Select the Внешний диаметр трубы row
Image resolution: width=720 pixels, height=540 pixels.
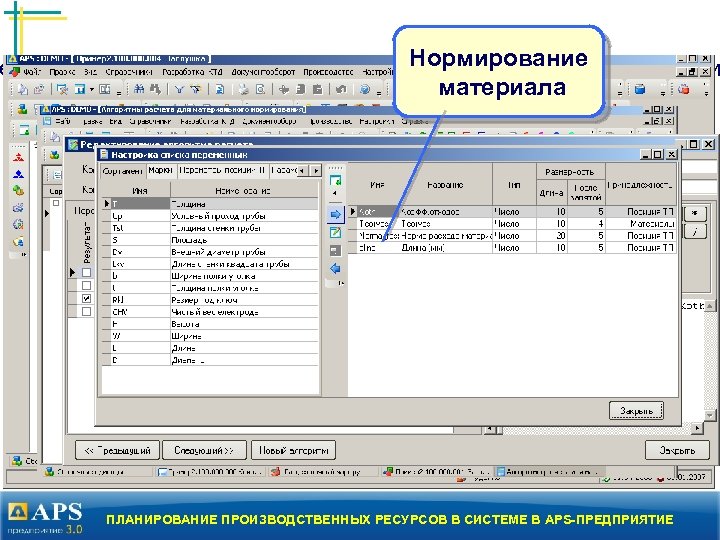pyautogui.click(x=210, y=252)
